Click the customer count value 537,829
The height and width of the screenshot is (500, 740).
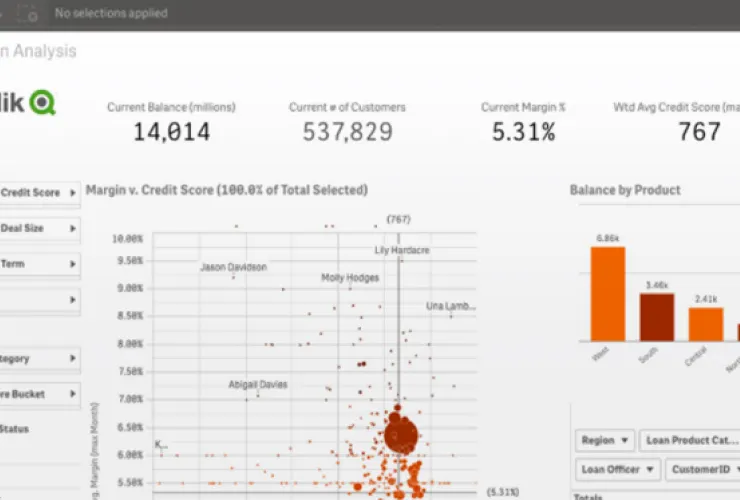(x=347, y=132)
